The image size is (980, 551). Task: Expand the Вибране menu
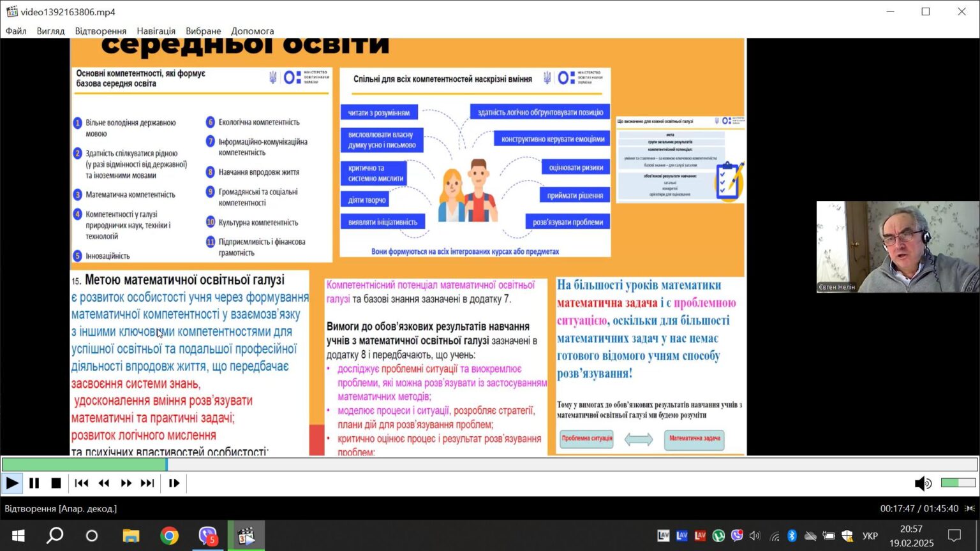(x=204, y=31)
